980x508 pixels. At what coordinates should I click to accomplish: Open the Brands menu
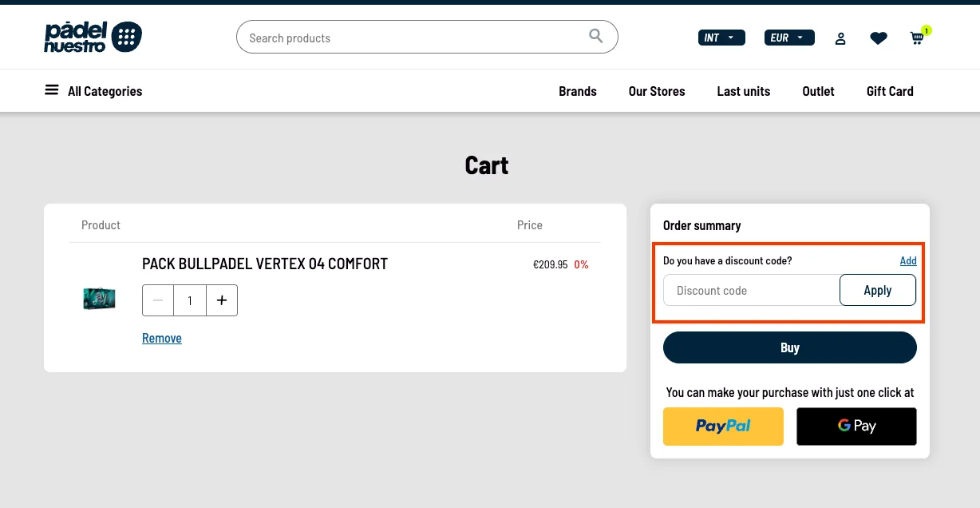pyautogui.click(x=577, y=91)
